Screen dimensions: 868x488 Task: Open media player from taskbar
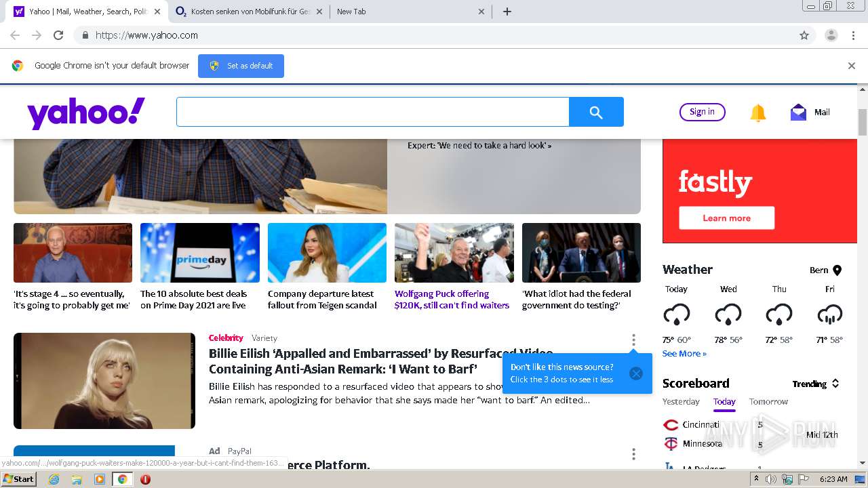100,479
